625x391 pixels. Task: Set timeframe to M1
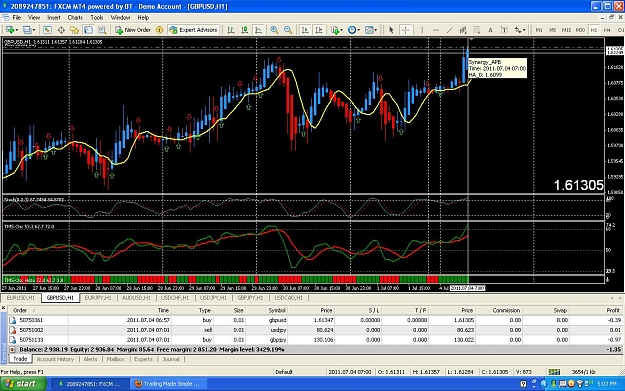[539, 30]
